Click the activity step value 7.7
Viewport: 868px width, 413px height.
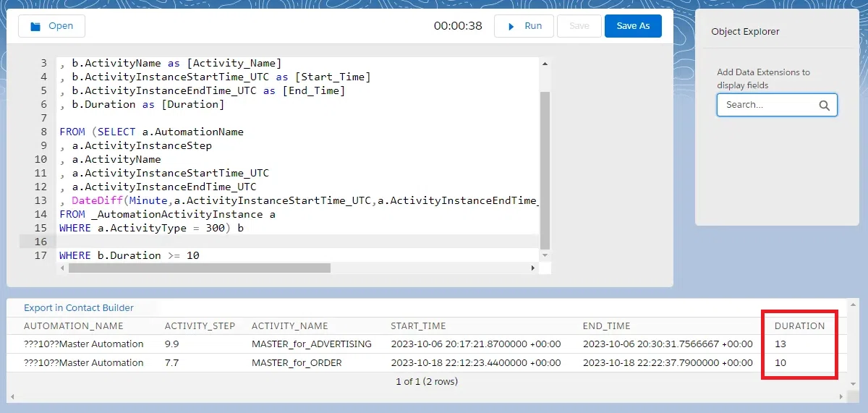click(x=172, y=363)
